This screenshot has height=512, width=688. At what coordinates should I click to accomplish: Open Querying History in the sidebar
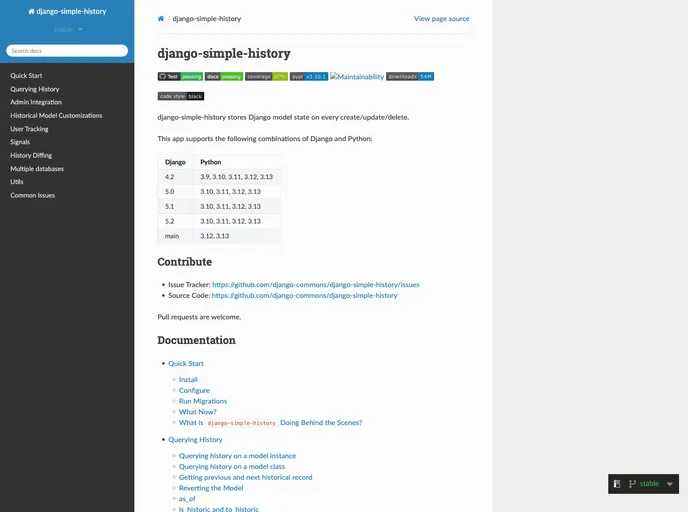click(35, 89)
